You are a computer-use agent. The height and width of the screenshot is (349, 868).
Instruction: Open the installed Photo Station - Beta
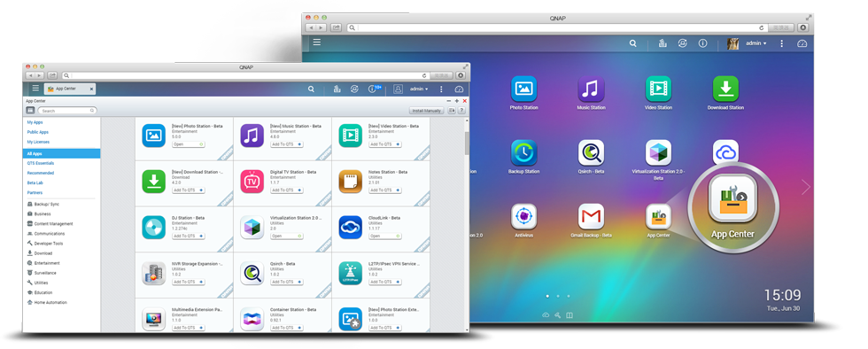[x=188, y=144]
